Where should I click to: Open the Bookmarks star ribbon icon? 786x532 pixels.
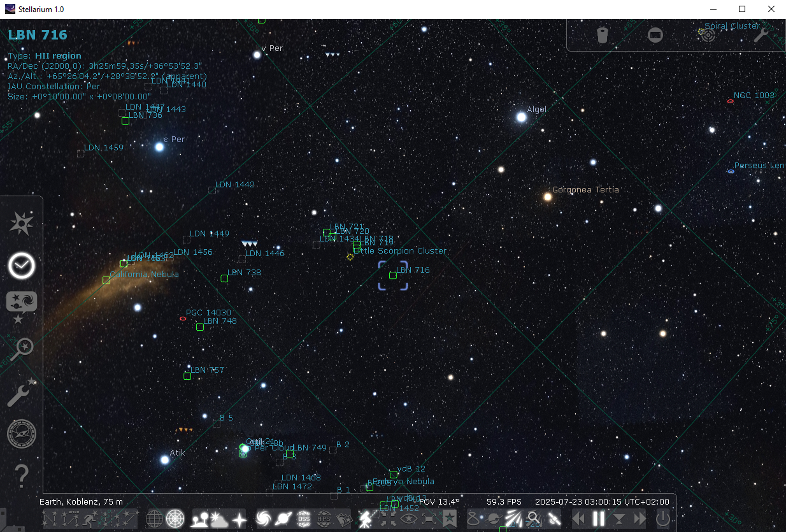point(449,519)
